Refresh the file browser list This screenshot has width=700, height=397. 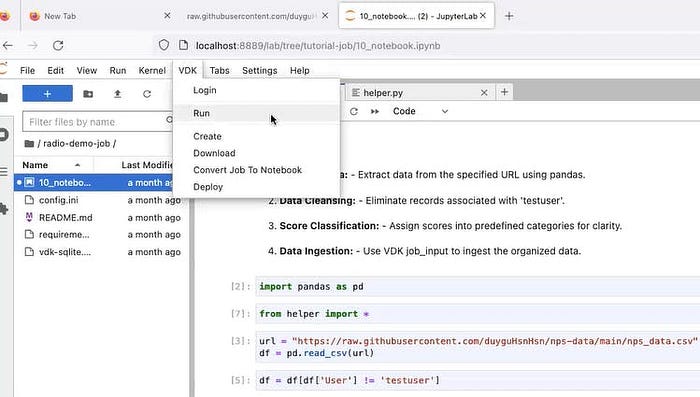tap(147, 94)
